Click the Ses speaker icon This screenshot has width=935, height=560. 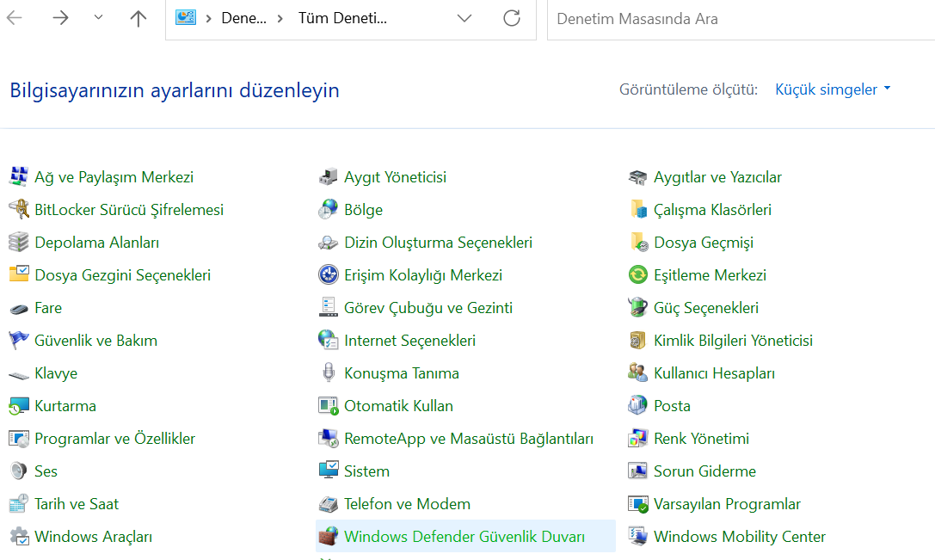[18, 471]
